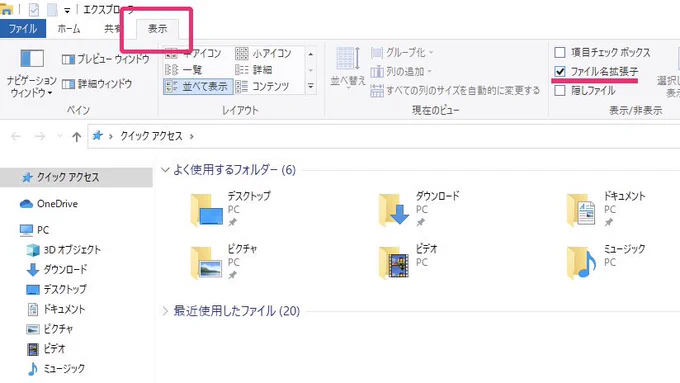Select ドキュメント folder icon in main view

tap(582, 210)
